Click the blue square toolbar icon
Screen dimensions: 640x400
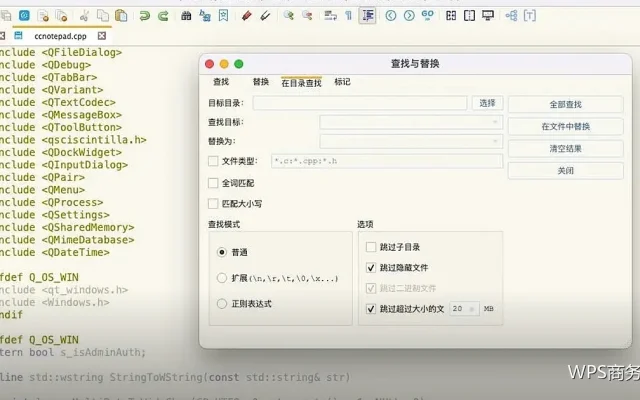pyautogui.click(x=24, y=16)
